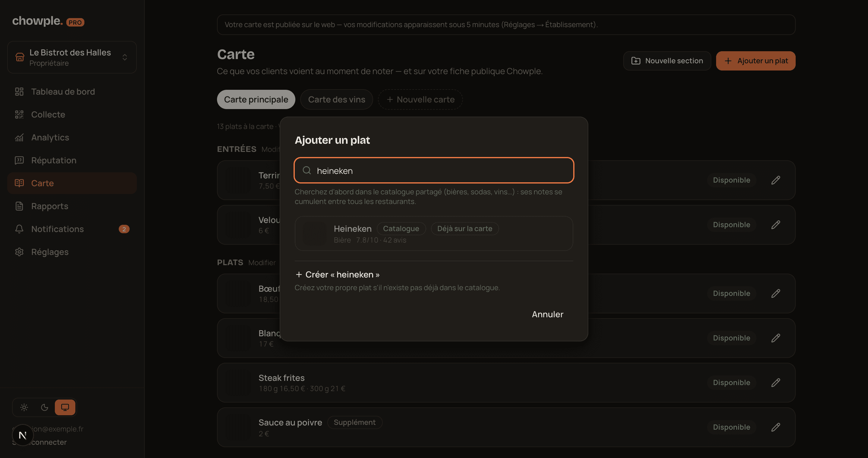Image resolution: width=868 pixels, height=458 pixels.
Task: Click the Catalogue tag on Heineken
Action: tap(401, 229)
